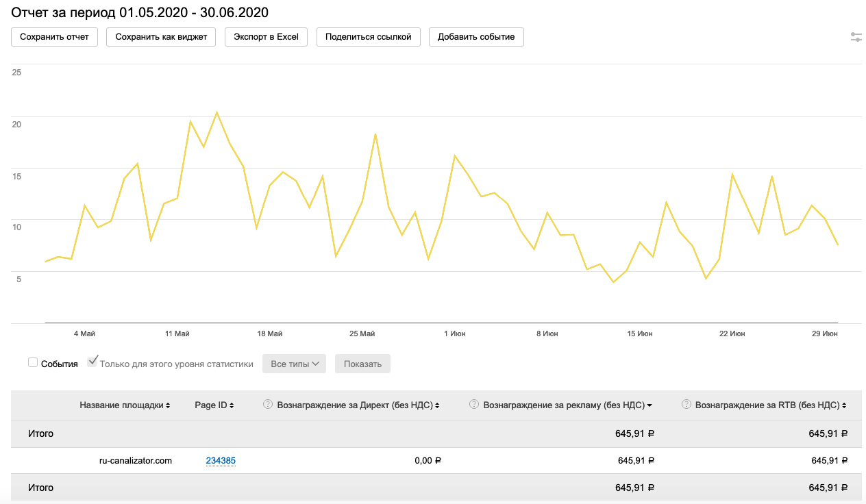
Task: Sort by Вознаграждение за RTB arrows
Action: pyautogui.click(x=845, y=405)
